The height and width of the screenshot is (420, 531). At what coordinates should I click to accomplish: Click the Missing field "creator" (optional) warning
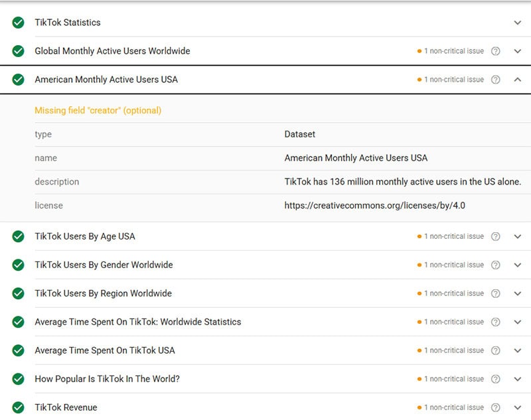[98, 111]
